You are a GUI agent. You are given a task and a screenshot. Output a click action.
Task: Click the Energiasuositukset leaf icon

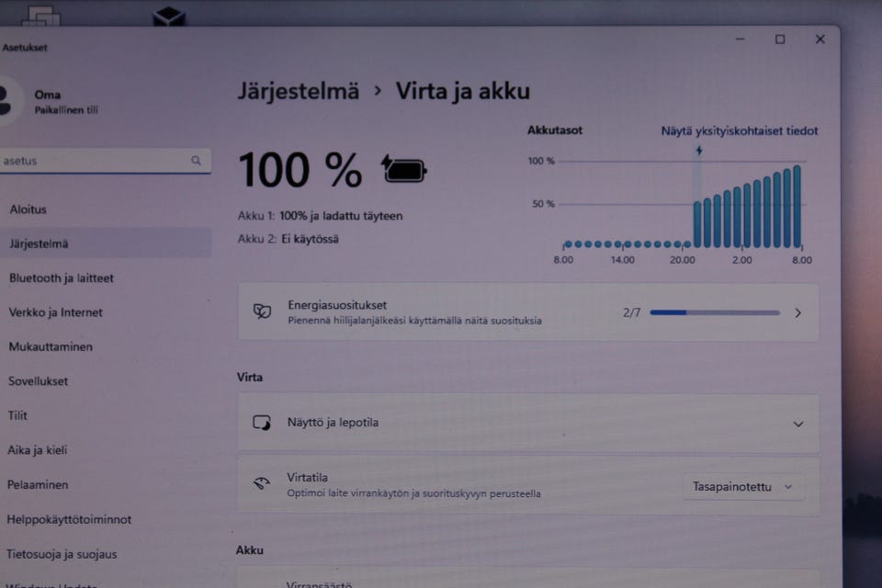point(262,311)
